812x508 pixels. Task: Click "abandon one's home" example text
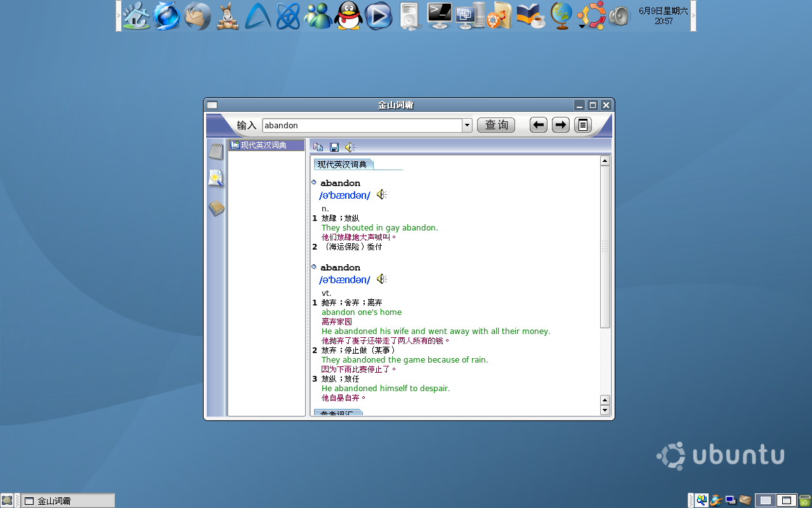tap(362, 312)
